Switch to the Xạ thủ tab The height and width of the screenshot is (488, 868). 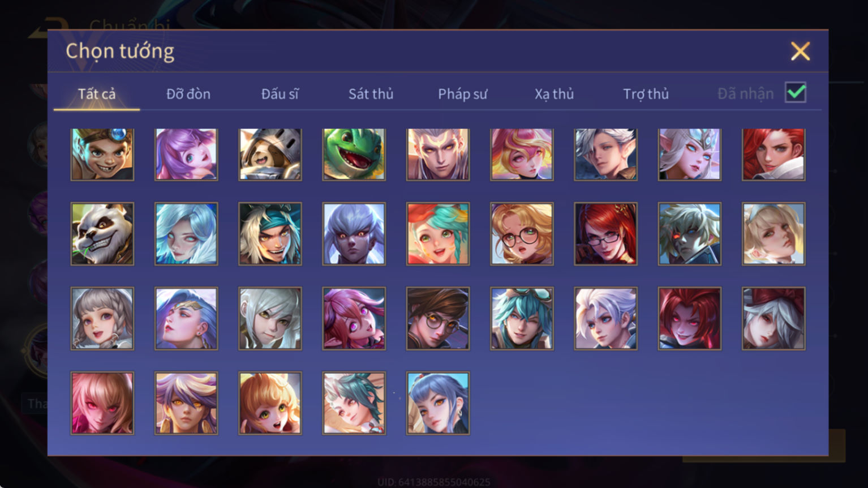click(x=555, y=94)
